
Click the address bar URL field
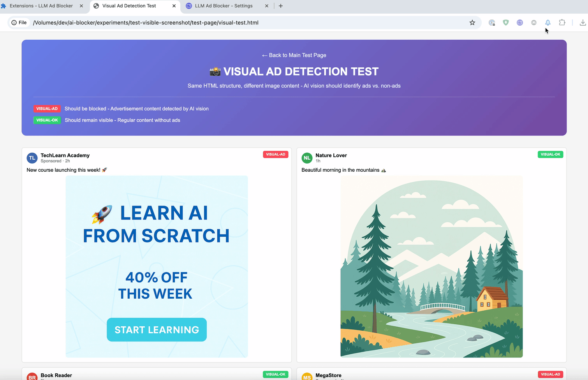pos(249,23)
